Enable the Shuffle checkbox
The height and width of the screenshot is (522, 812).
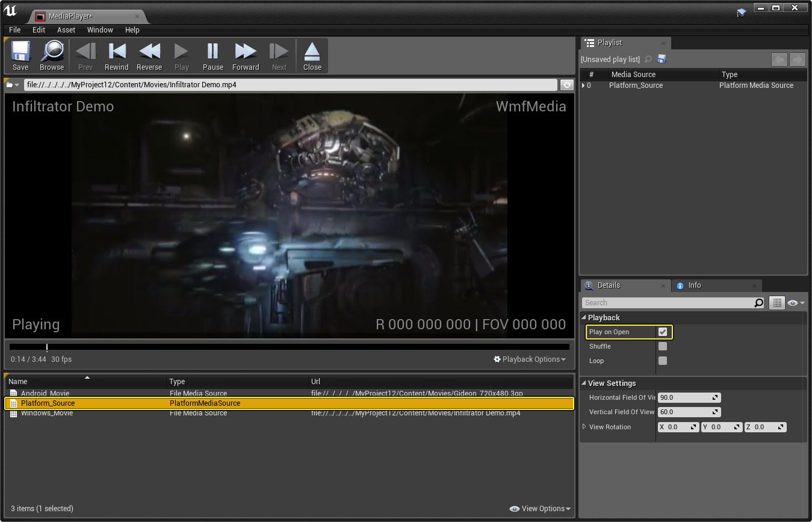[663, 346]
